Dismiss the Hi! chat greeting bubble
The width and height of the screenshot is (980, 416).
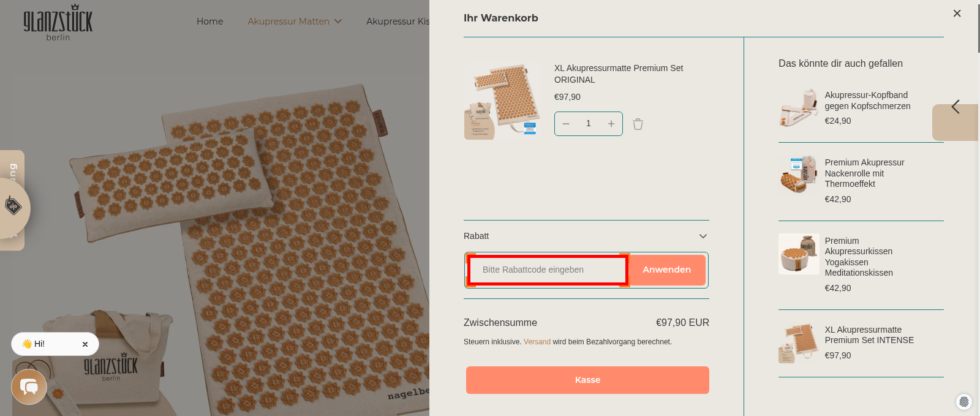point(85,344)
